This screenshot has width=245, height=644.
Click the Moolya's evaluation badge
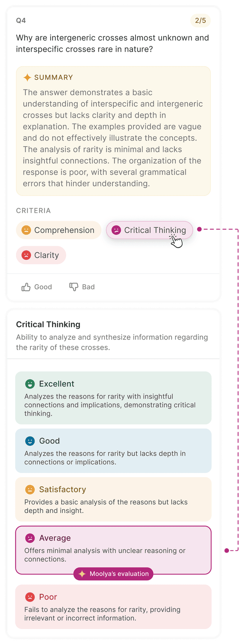click(x=113, y=574)
